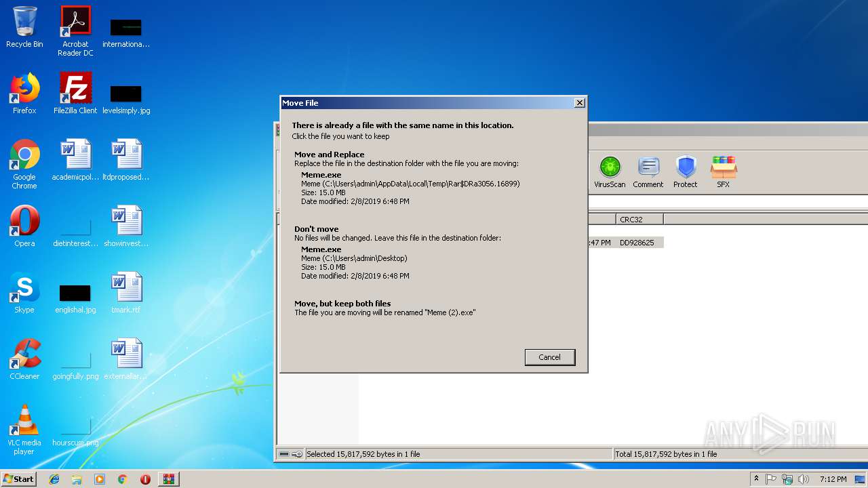Sort by the CRC32 column header
This screenshot has height=488, width=868.
click(x=639, y=220)
